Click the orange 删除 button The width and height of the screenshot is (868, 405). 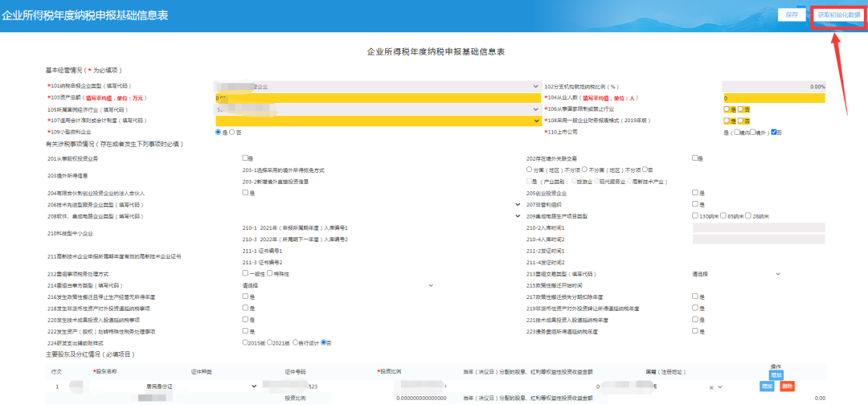(x=787, y=387)
